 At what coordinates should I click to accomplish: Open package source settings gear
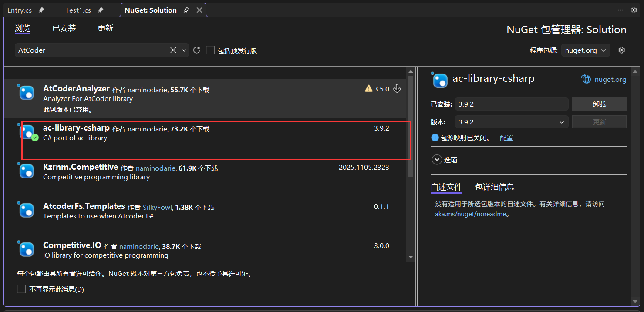tap(622, 50)
